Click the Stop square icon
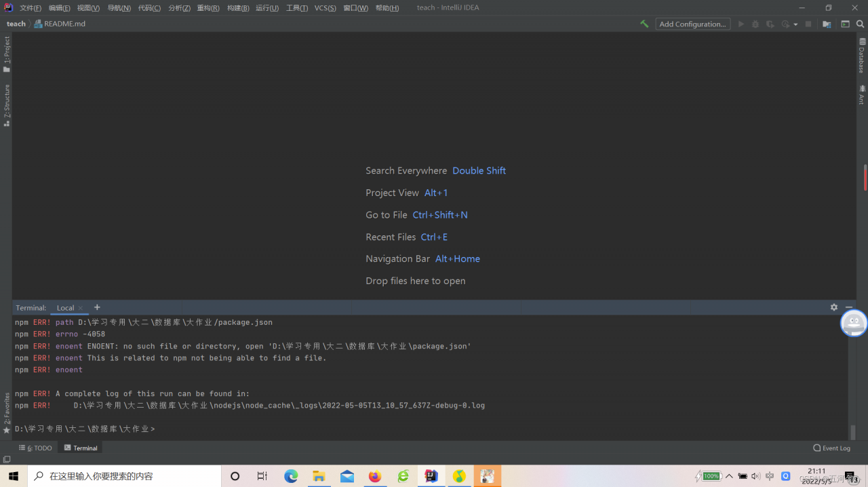 click(x=808, y=24)
